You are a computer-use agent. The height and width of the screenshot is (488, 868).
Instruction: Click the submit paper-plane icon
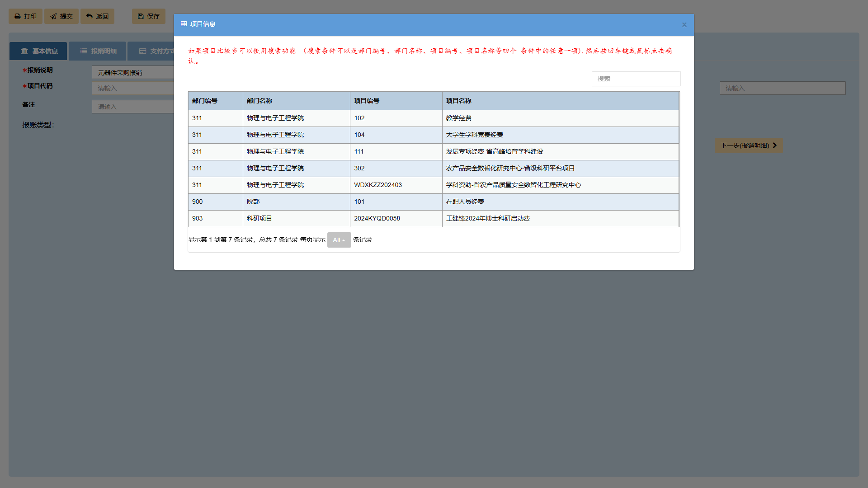click(53, 16)
